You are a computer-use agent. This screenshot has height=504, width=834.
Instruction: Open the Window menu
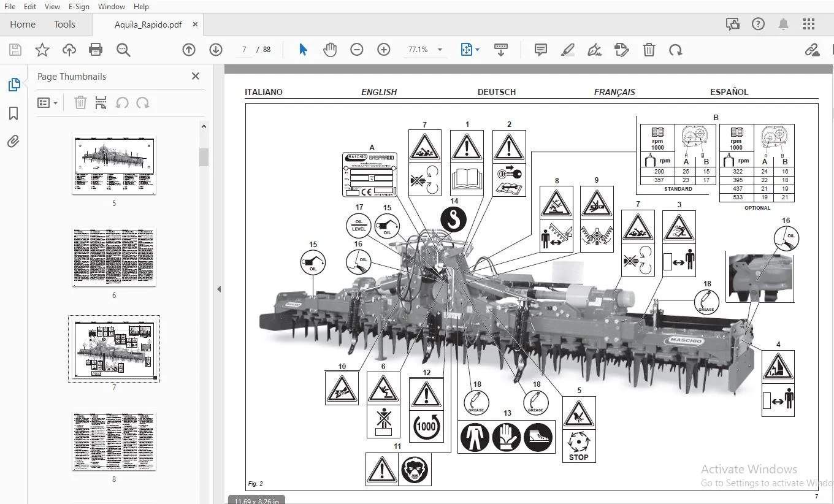[x=112, y=6]
